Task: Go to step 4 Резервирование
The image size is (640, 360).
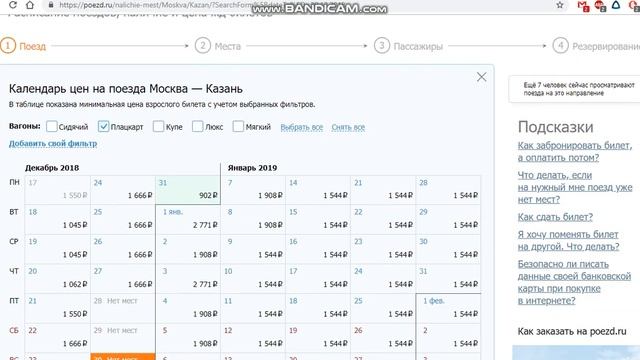Action: tap(596, 46)
